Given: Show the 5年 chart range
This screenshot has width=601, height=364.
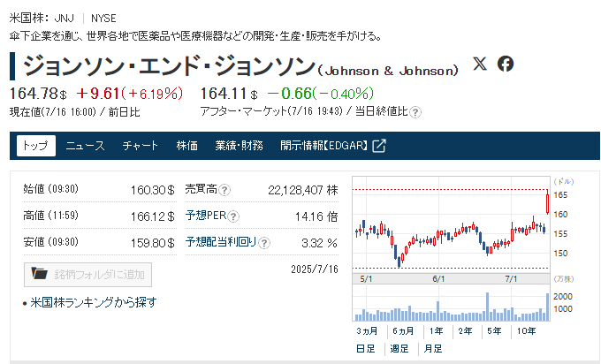Looking at the screenshot, I should tap(494, 331).
